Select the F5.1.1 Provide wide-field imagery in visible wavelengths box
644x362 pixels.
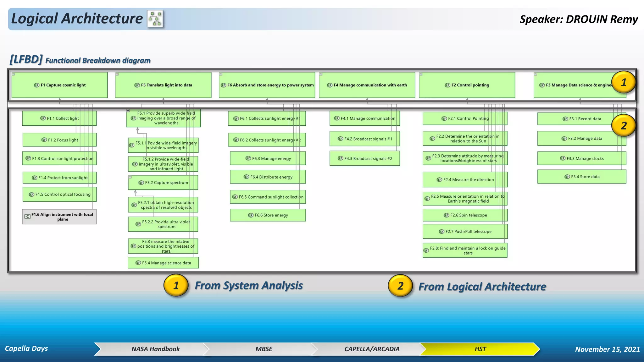[x=163, y=145]
